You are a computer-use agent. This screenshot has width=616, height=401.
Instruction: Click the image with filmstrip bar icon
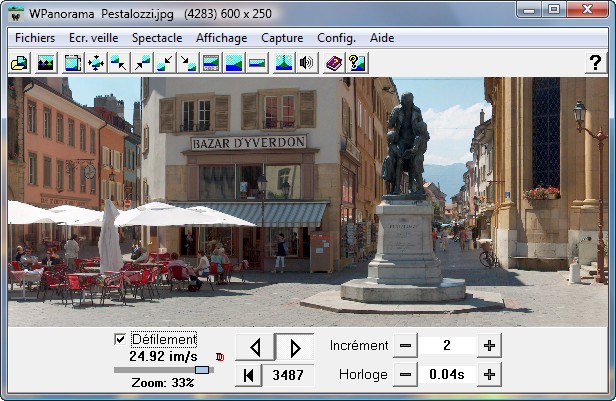211,63
